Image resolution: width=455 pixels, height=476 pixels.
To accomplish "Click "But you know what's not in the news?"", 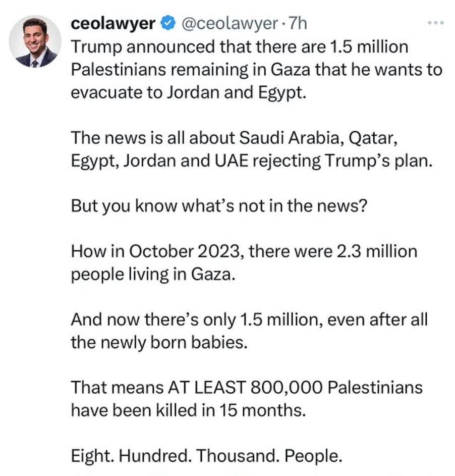I will [218, 205].
